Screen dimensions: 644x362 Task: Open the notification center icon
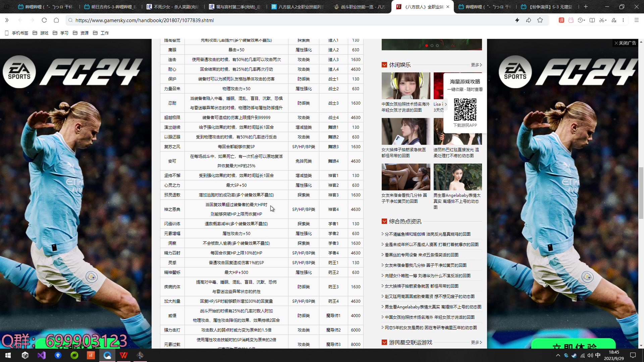click(633, 355)
